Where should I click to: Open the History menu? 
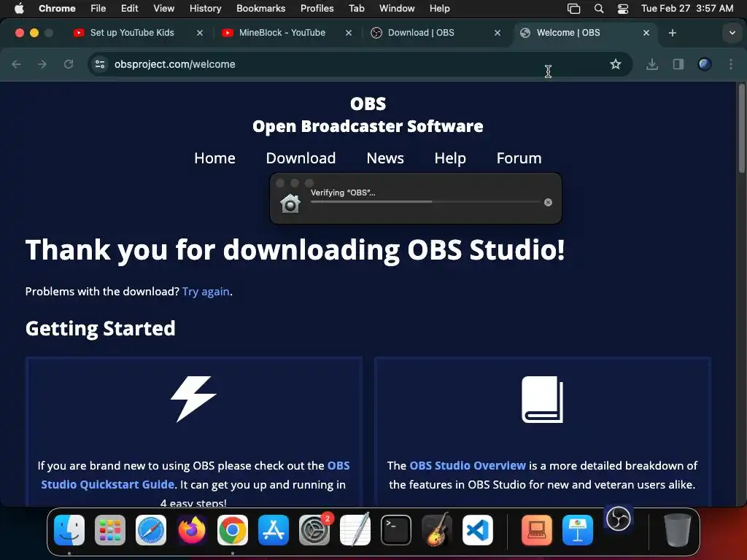[205, 8]
